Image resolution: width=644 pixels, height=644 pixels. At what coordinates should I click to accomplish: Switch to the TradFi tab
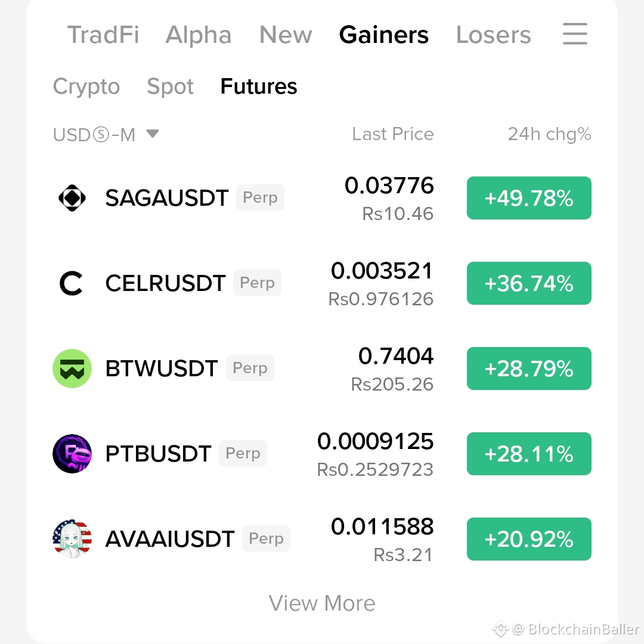pyautogui.click(x=103, y=35)
